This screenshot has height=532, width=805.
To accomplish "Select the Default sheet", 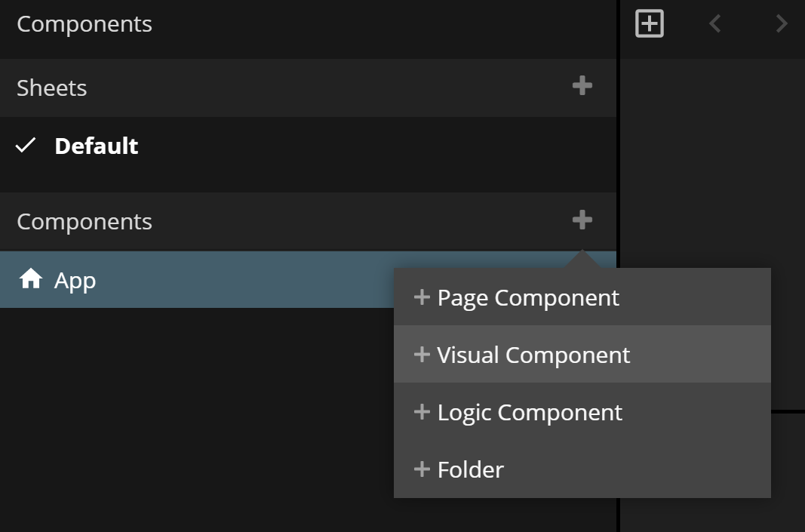I will (x=96, y=146).
